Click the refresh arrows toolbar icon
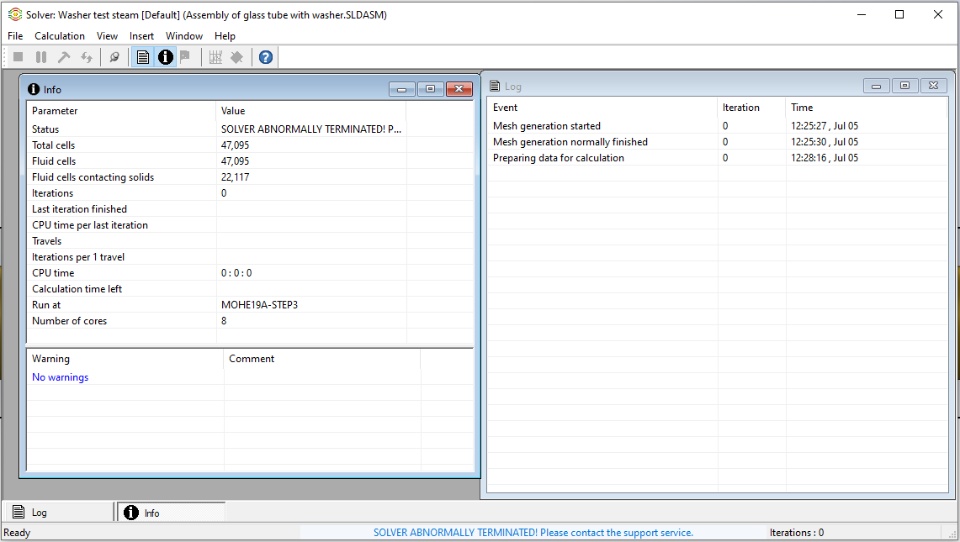Screen dimensions: 960x542 pos(86,57)
